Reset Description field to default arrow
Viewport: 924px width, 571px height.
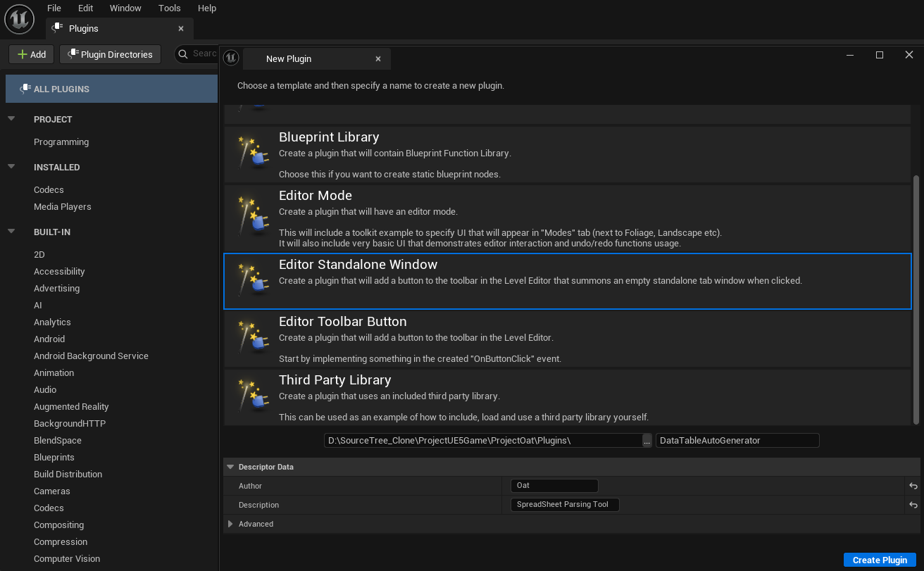(x=913, y=505)
